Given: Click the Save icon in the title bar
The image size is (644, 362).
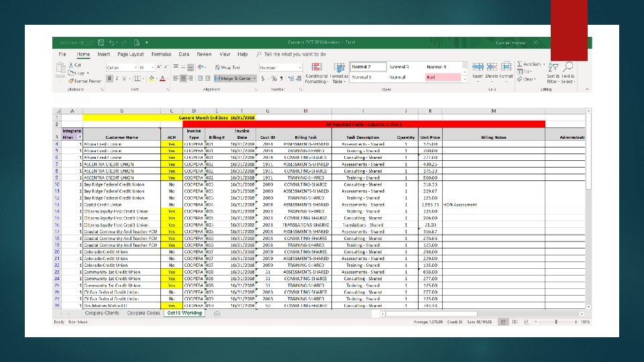Looking at the screenshot, I should pos(101,42).
